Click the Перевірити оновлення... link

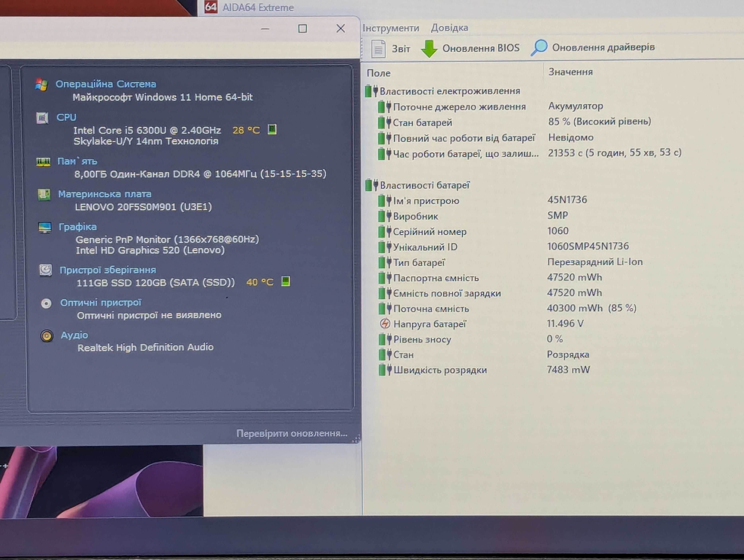(292, 433)
